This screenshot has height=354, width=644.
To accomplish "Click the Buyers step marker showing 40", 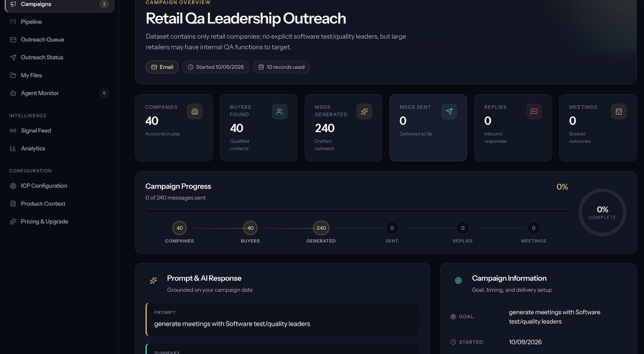I will tap(250, 228).
